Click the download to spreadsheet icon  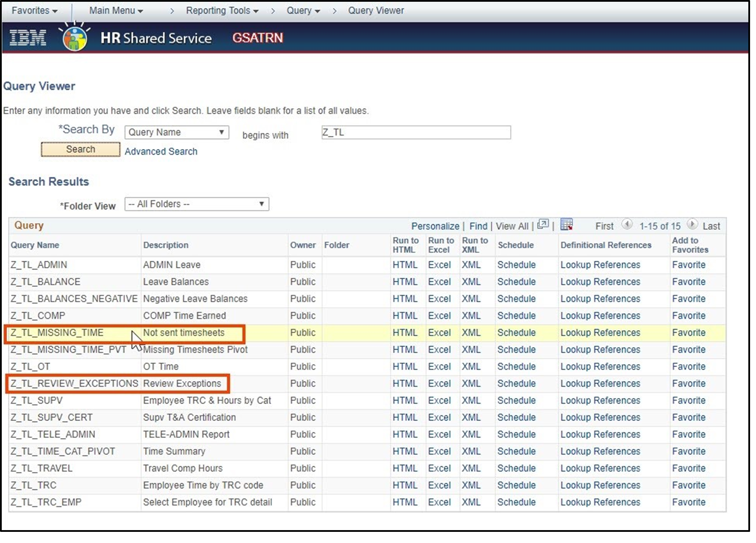567,224
